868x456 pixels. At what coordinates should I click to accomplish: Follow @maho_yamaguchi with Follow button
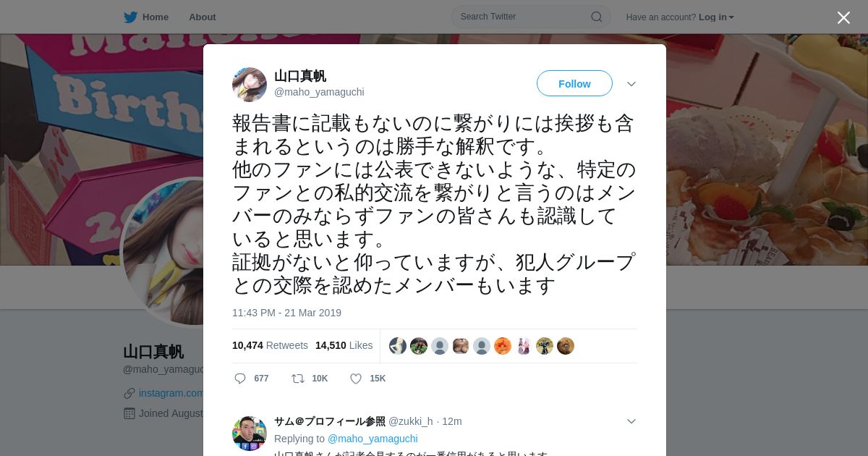[574, 83]
